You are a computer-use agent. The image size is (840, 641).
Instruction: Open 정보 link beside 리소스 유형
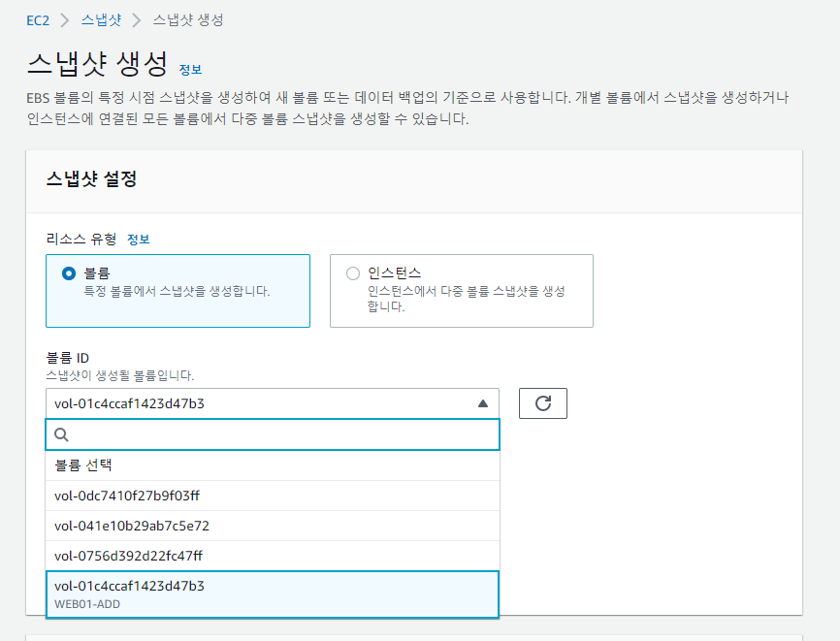pos(138,240)
